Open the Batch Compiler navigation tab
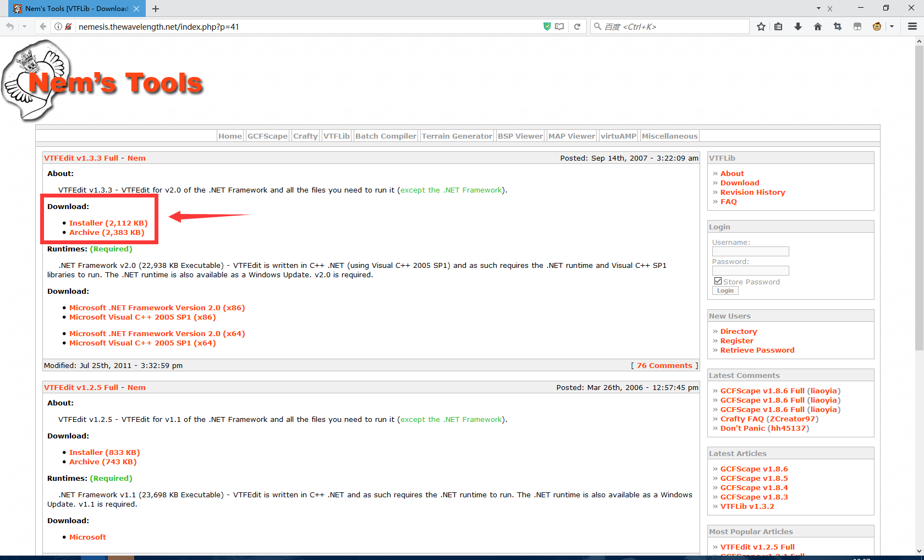This screenshot has width=924, height=560. point(386,136)
